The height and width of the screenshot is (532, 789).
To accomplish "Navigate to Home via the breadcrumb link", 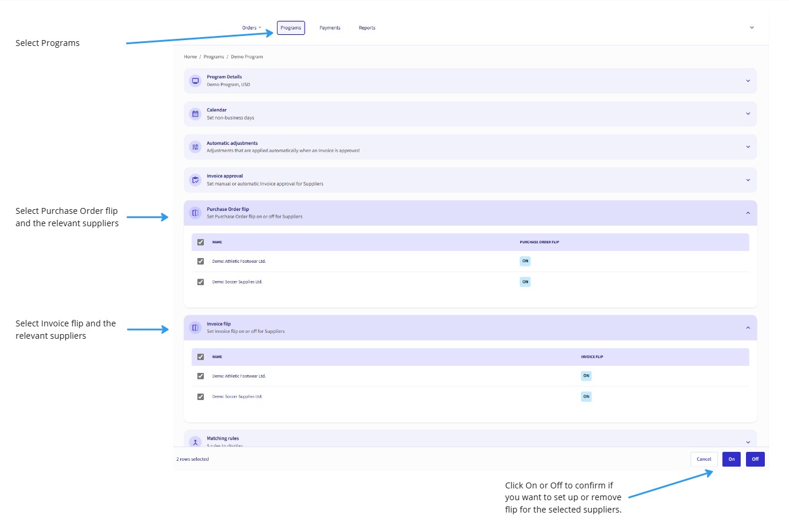I will pyautogui.click(x=190, y=57).
